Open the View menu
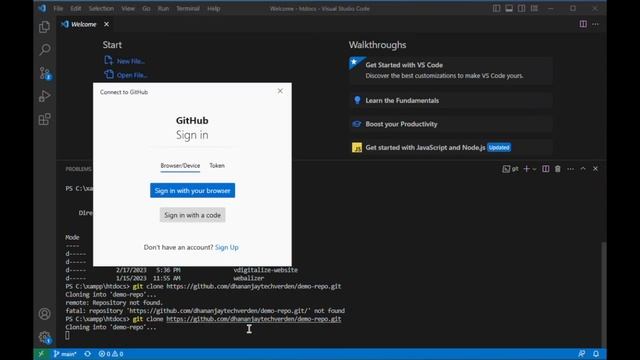 pyautogui.click(x=128, y=8)
